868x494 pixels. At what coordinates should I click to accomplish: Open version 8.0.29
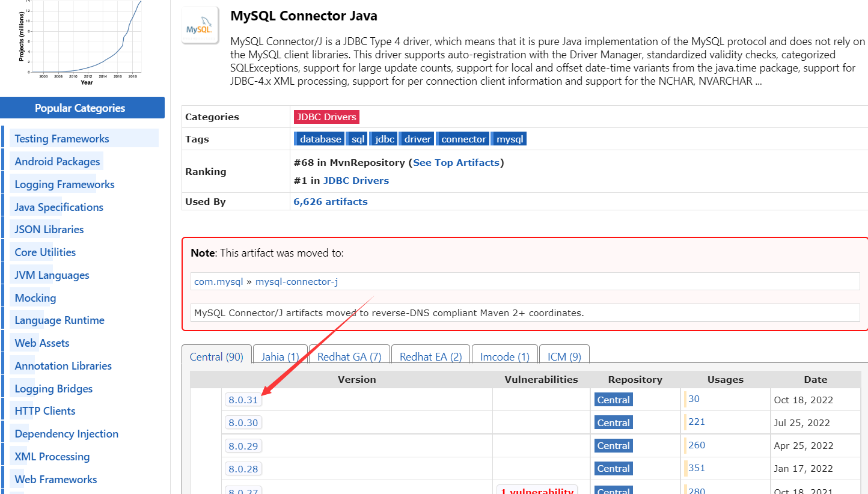point(243,446)
